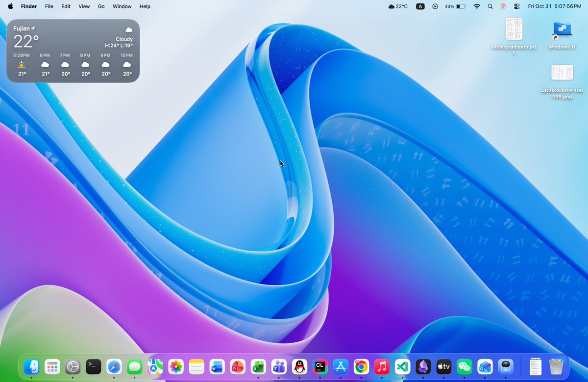The height and width of the screenshot is (382, 588).
Task: Click the 22° temperature in the widget
Action: tap(26, 41)
